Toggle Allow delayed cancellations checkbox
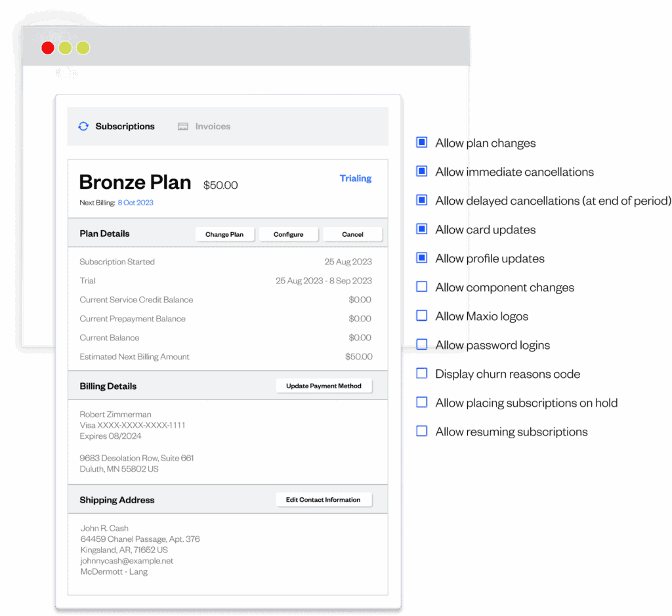Image resolution: width=672 pixels, height=616 pixels. 422,200
